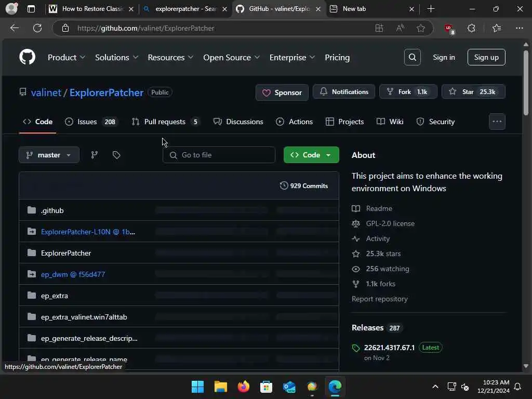
Task: Open the tags icon beside branches
Action: click(116, 155)
